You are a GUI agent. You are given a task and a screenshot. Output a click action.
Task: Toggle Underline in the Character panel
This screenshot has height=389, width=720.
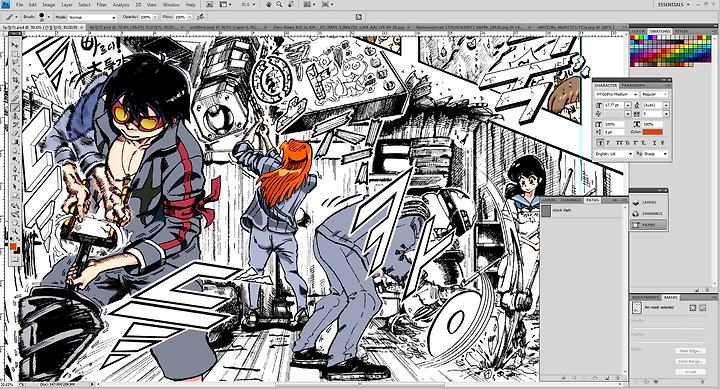tap(655, 143)
